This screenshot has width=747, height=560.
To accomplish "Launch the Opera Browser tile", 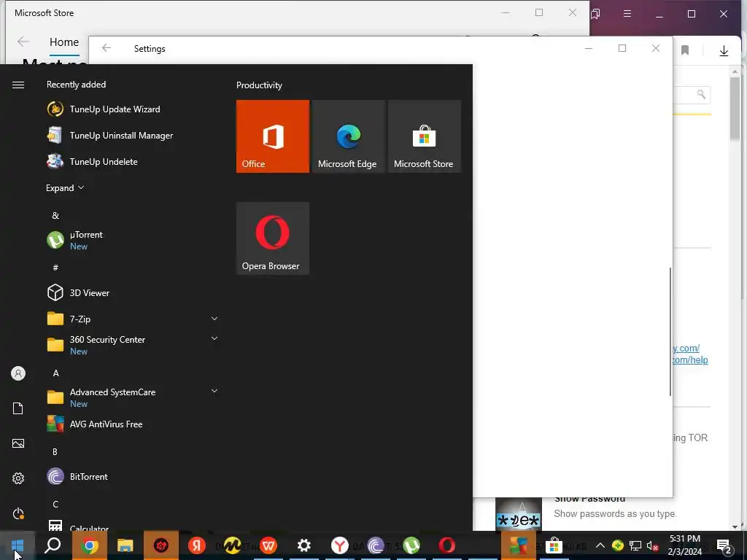I will click(x=273, y=238).
